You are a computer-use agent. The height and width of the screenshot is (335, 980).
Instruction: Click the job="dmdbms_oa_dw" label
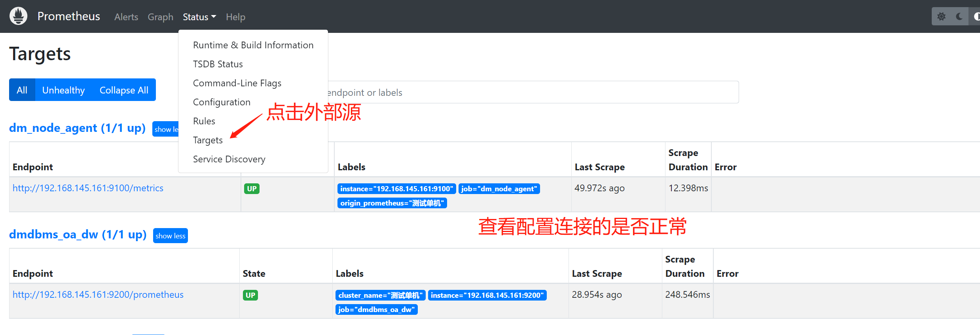[x=376, y=310]
